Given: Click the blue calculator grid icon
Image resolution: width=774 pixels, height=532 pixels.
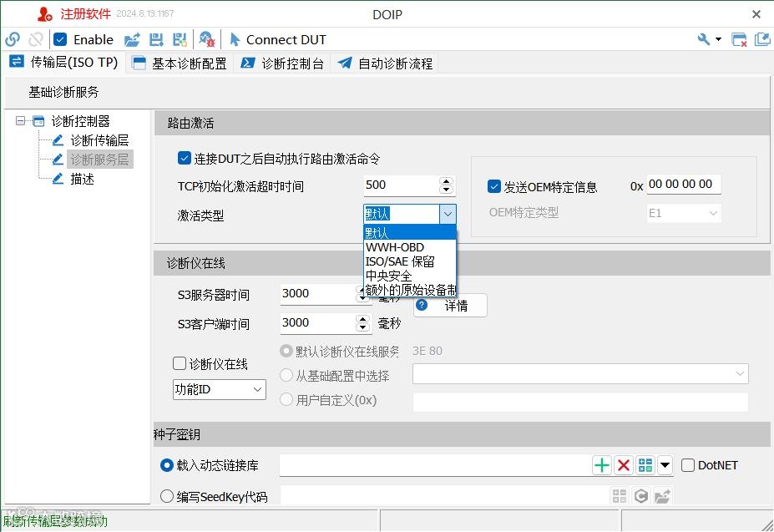Looking at the screenshot, I should click(645, 465).
